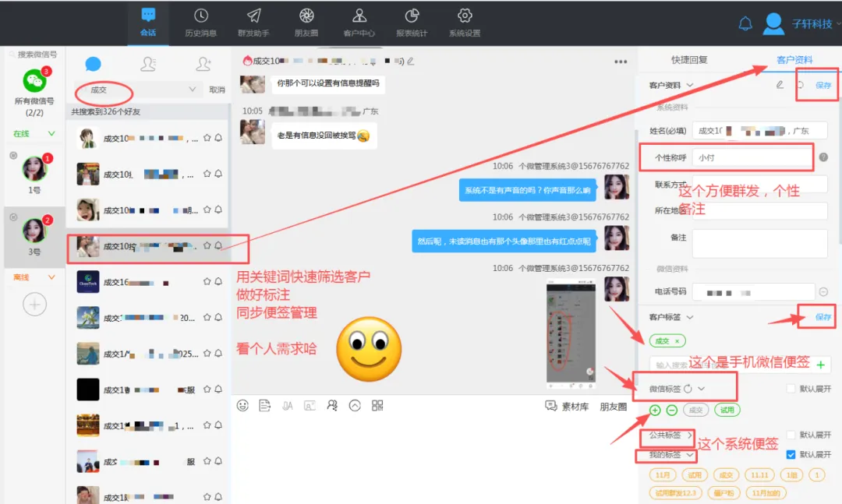Toggle 默认展开 checkbox for 微信标签
The width and height of the screenshot is (842, 504).
coord(791,389)
